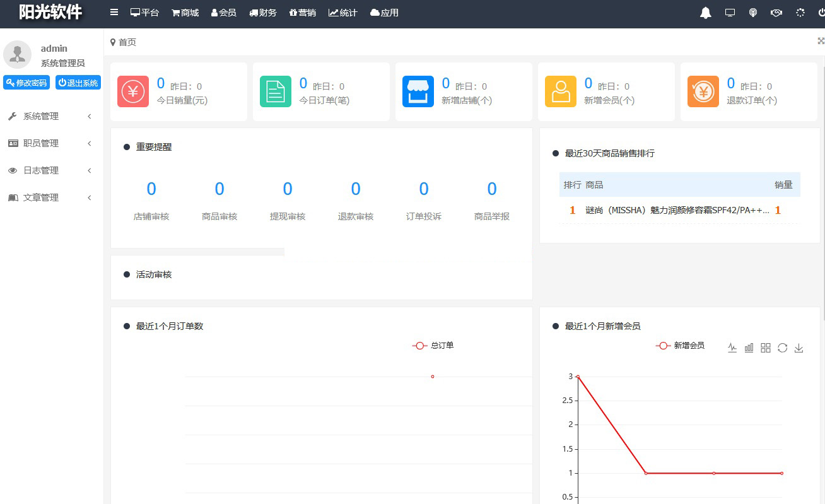Download the new members chart image
This screenshot has width=825, height=504.
click(799, 348)
